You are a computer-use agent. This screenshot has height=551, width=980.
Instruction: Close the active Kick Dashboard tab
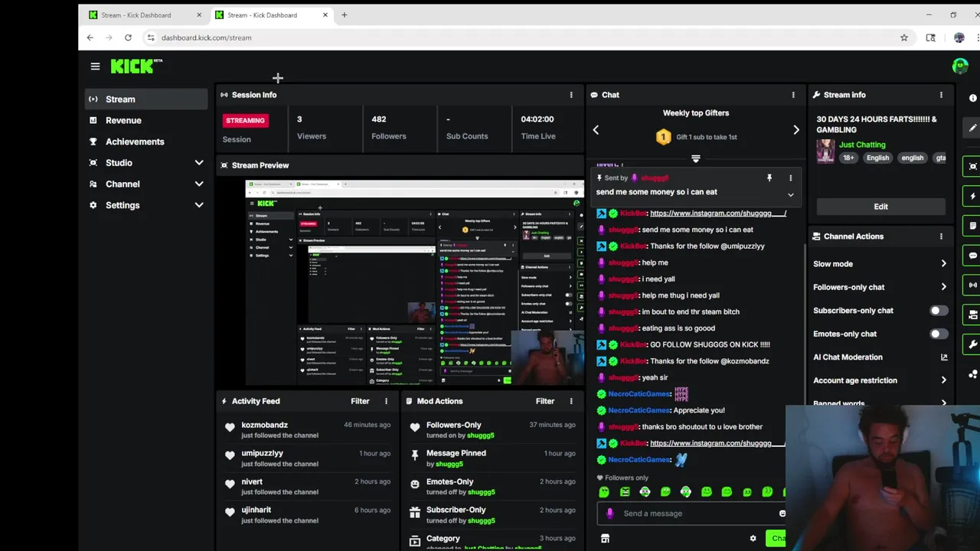pyautogui.click(x=325, y=15)
